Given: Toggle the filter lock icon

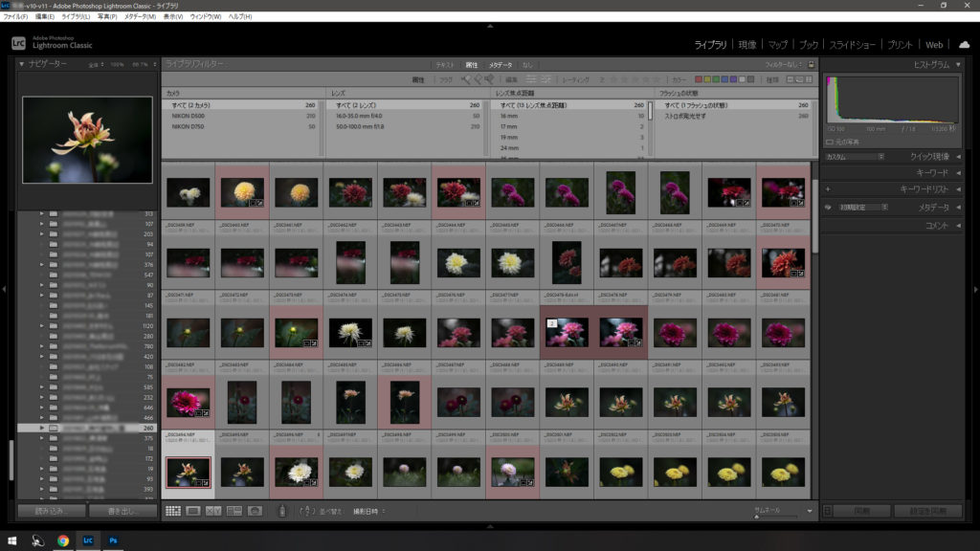Looking at the screenshot, I should tap(812, 64).
